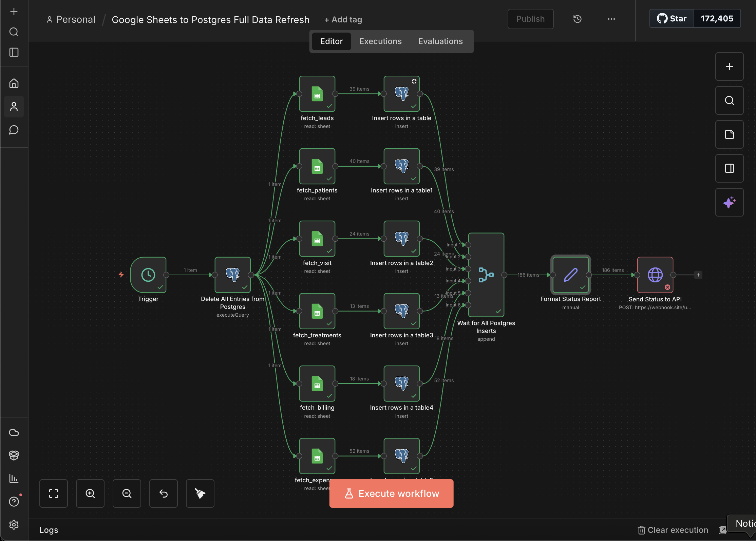This screenshot has width=756, height=541.
Task: Open the settings gear in sidebar
Action: (x=14, y=525)
